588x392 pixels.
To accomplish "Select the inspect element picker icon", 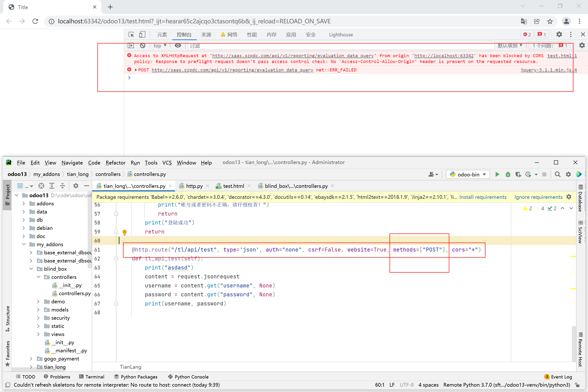I will [x=131, y=35].
